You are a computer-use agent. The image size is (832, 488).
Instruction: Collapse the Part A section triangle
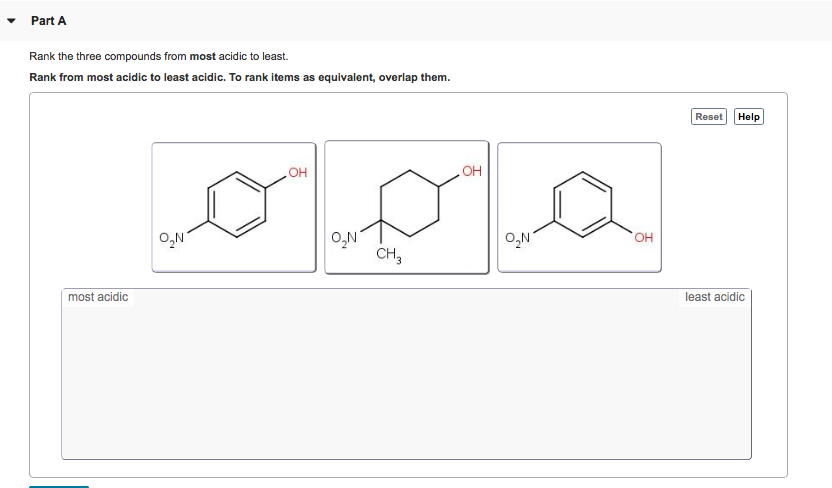click(x=11, y=21)
